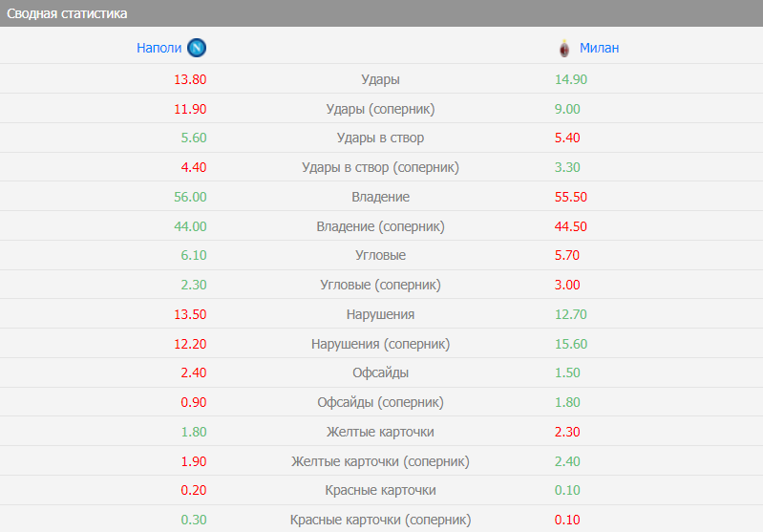Select the Удары (соперник) row label

(x=380, y=109)
